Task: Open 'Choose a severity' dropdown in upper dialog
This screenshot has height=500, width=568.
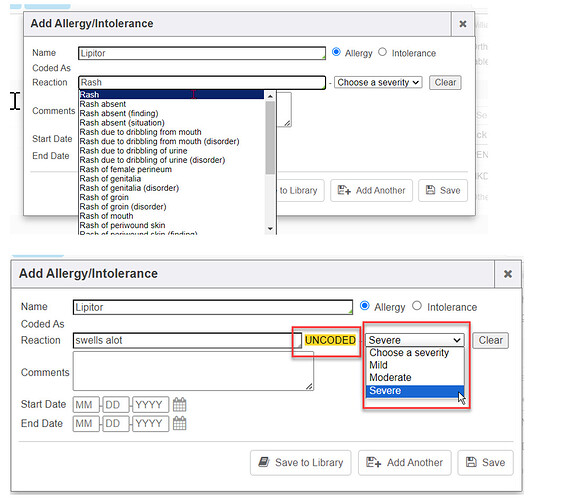Action: coord(378,83)
